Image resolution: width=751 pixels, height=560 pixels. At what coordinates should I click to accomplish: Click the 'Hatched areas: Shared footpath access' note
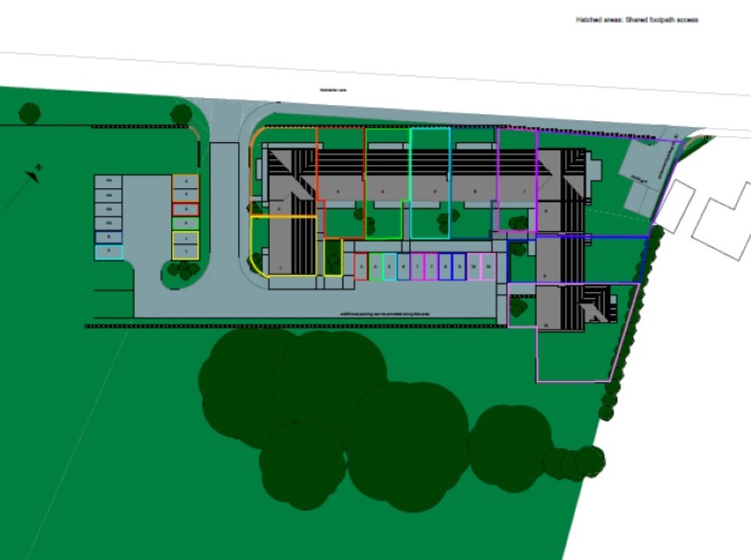tap(637, 19)
